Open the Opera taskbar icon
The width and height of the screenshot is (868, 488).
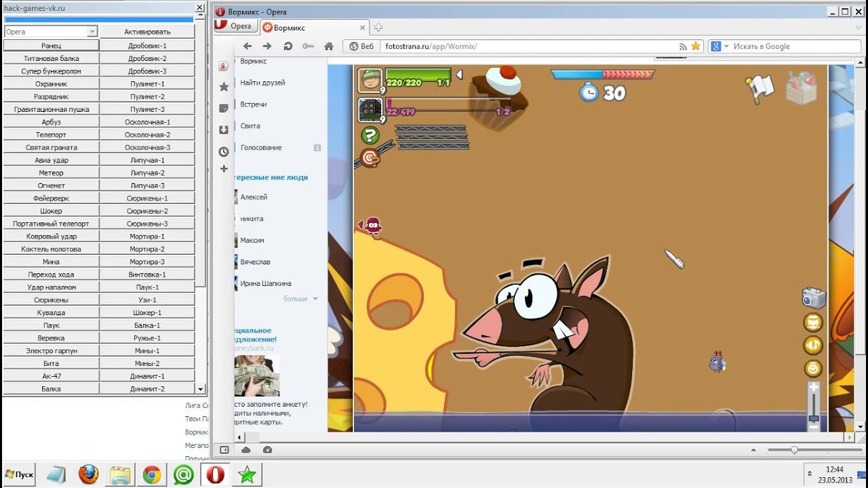tap(215, 475)
